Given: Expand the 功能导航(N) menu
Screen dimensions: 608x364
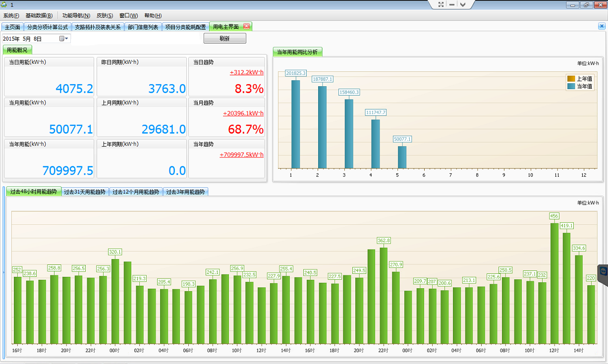Looking at the screenshot, I should coord(76,16).
